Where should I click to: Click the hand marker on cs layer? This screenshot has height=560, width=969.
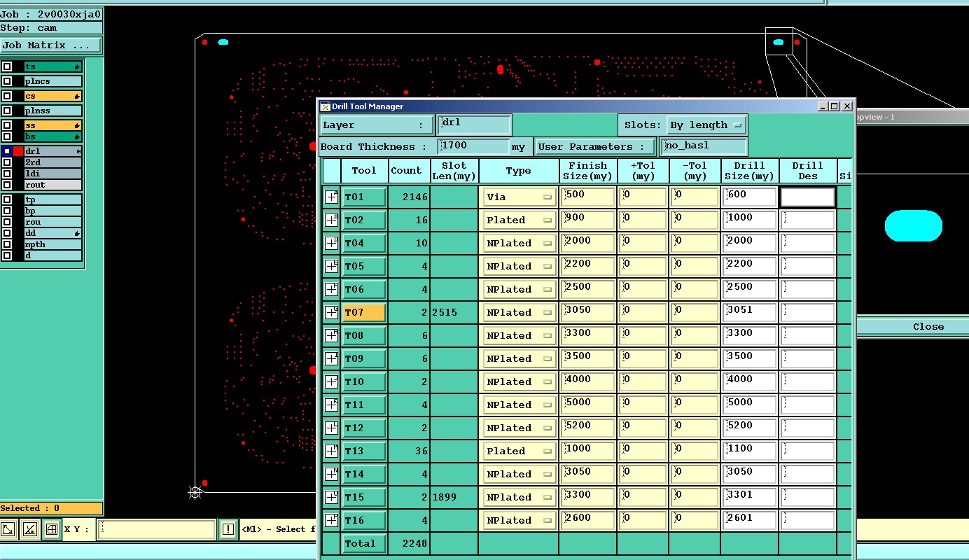pos(77,96)
